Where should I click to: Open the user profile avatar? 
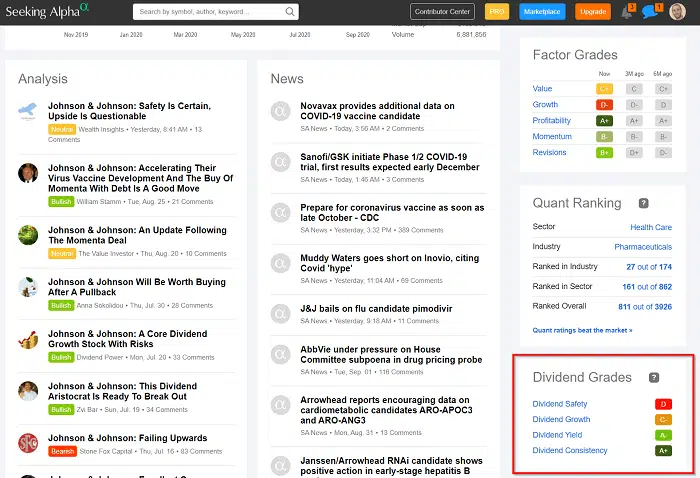pyautogui.click(x=677, y=12)
